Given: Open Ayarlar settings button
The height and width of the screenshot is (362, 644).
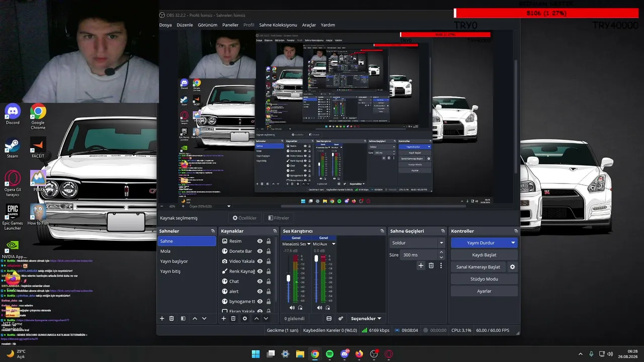Looking at the screenshot, I should coord(484,291).
